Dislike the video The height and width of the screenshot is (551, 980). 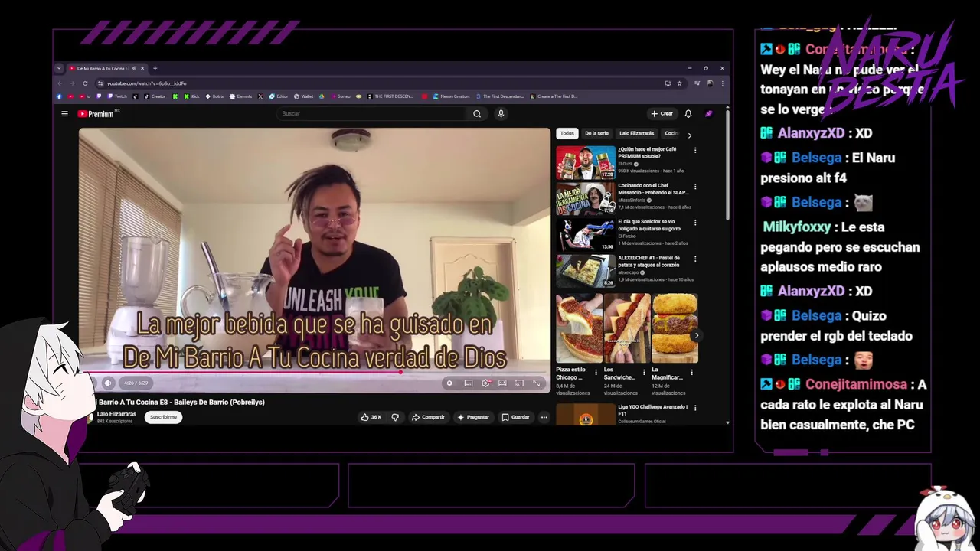point(395,417)
